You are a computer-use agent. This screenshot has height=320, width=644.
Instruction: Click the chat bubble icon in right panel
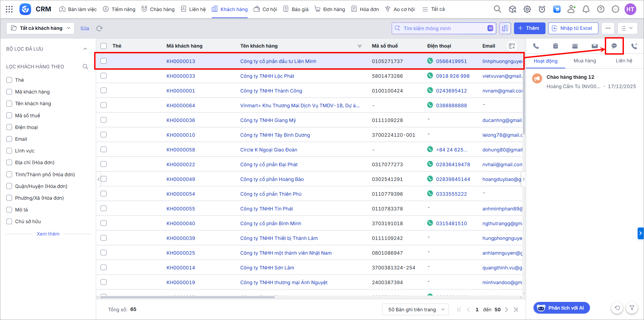pos(614,46)
